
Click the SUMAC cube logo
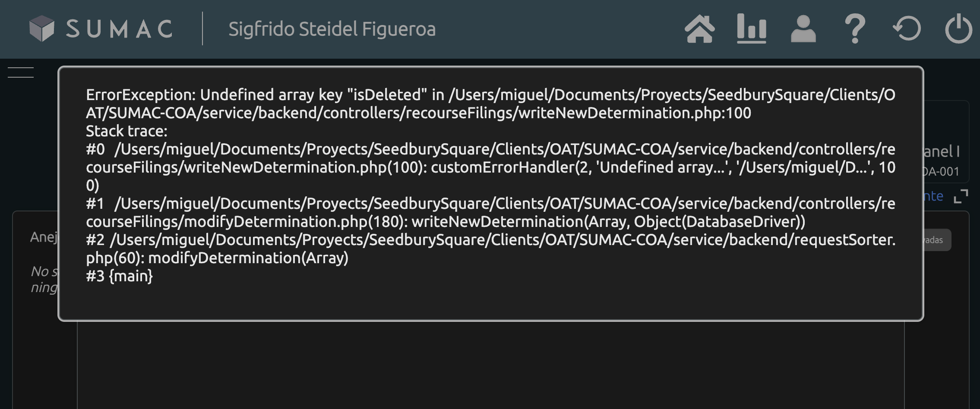[x=41, y=28]
